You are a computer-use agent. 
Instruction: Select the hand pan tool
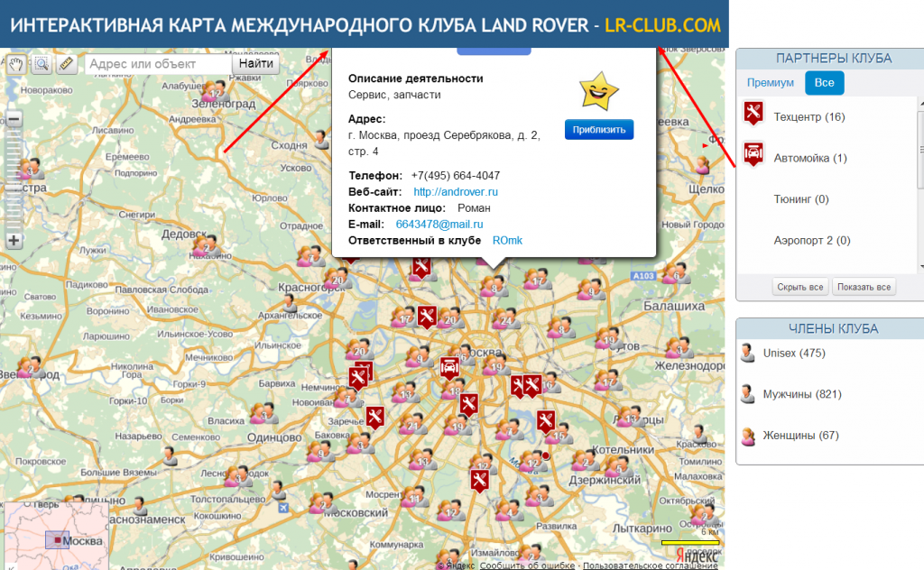[15, 64]
